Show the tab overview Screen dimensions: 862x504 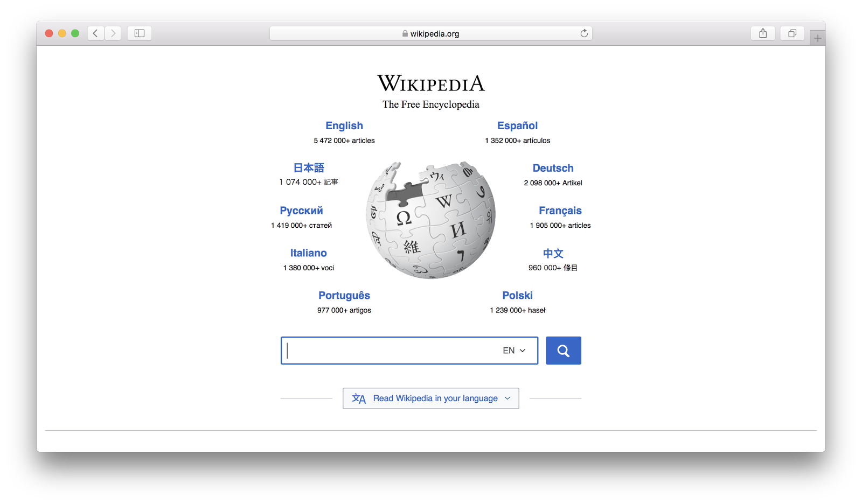[x=792, y=33]
